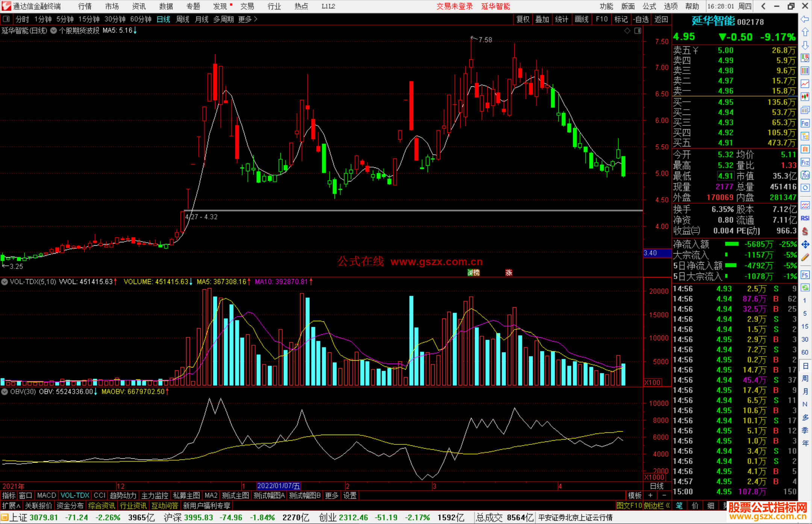Click the navigate back chevron in title bar
The width and height of the screenshot is (812, 524).
763,6
